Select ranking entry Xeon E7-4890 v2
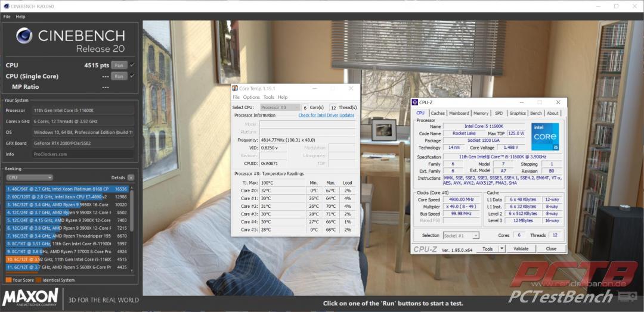 click(x=67, y=197)
